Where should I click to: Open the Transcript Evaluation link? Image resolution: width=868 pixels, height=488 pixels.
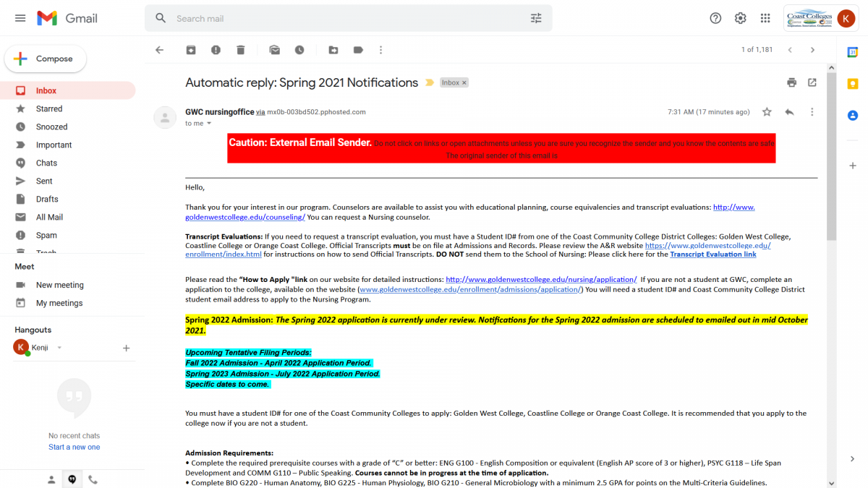click(713, 254)
